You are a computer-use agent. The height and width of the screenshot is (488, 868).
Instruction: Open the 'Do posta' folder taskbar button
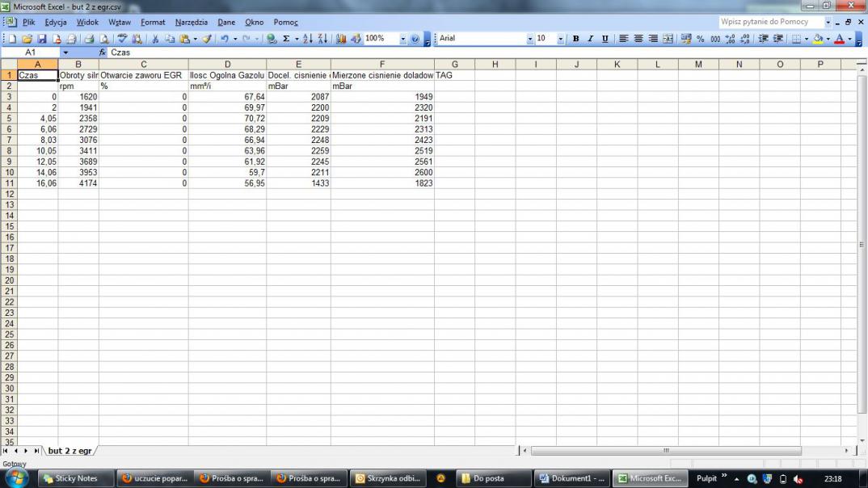[493, 478]
